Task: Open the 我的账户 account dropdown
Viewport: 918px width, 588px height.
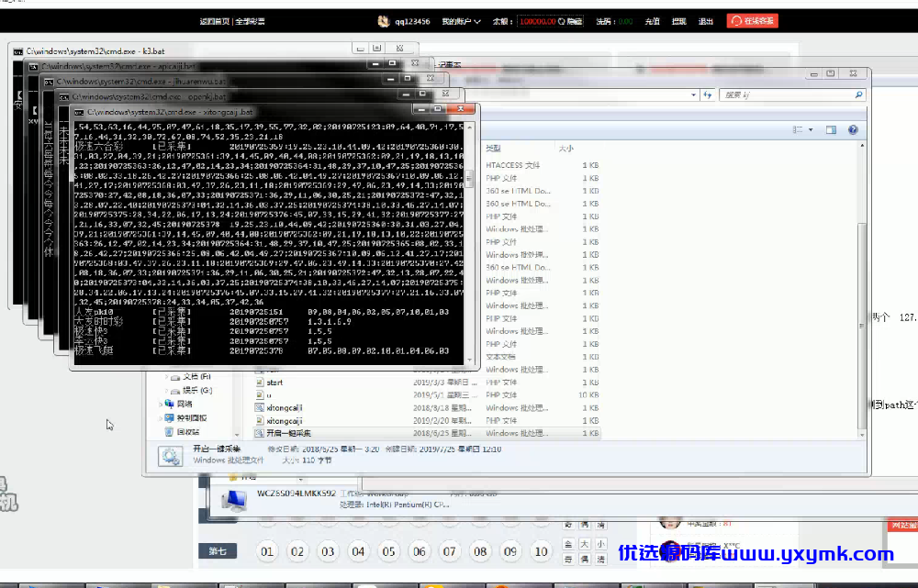Action: coord(462,22)
